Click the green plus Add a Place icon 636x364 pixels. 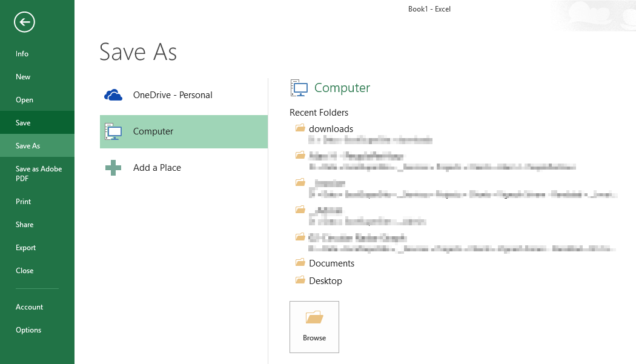coord(113,168)
